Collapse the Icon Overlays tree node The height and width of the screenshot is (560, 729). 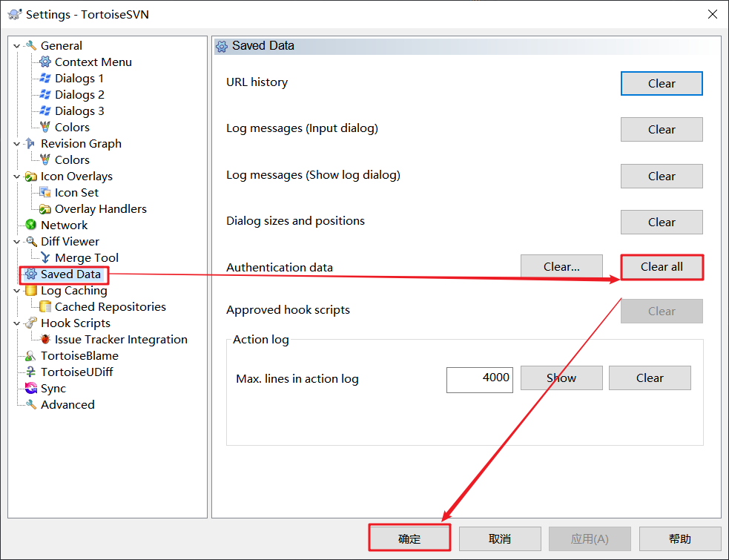point(17,177)
